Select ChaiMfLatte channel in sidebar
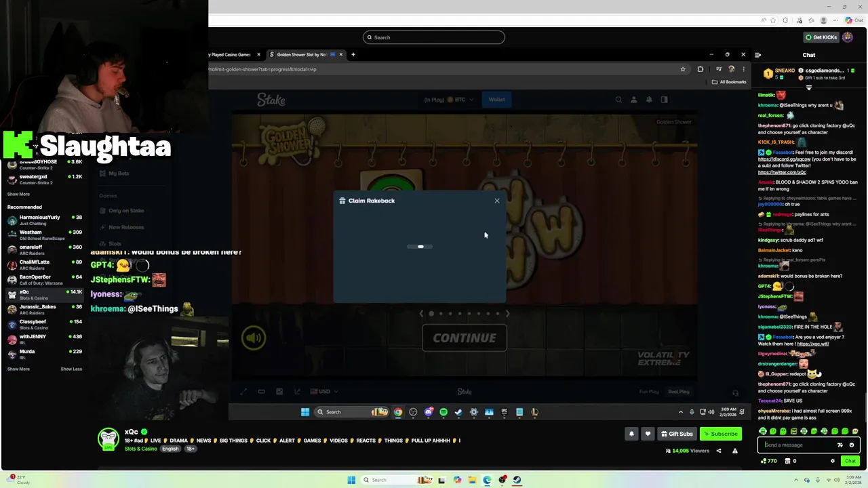 [44, 265]
